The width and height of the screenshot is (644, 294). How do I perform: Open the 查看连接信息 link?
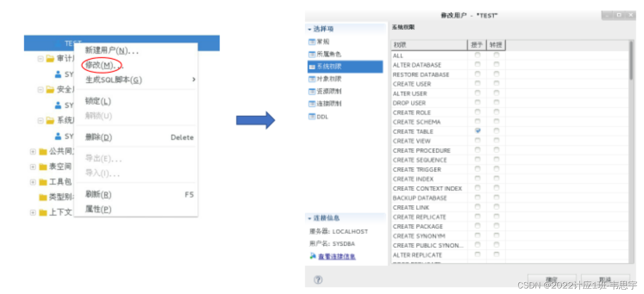pos(336,256)
